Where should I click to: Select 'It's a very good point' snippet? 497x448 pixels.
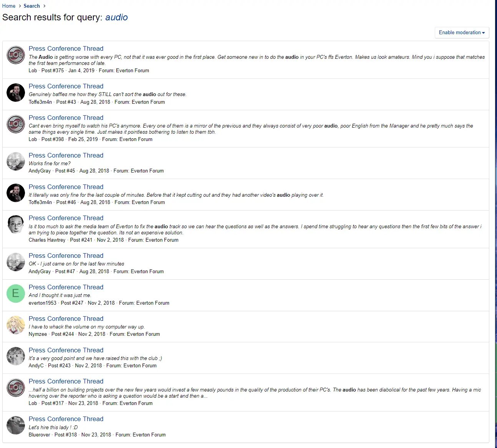[x=95, y=358]
